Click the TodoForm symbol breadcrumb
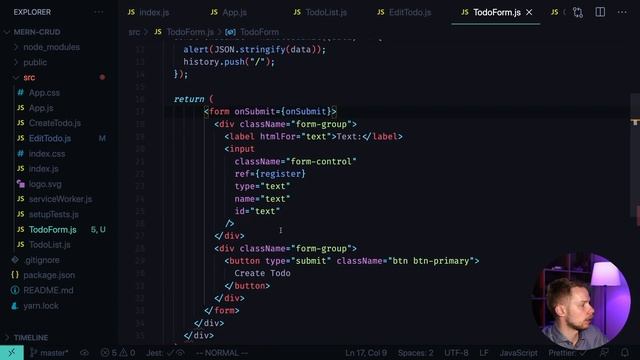The image size is (640, 360). click(x=259, y=32)
